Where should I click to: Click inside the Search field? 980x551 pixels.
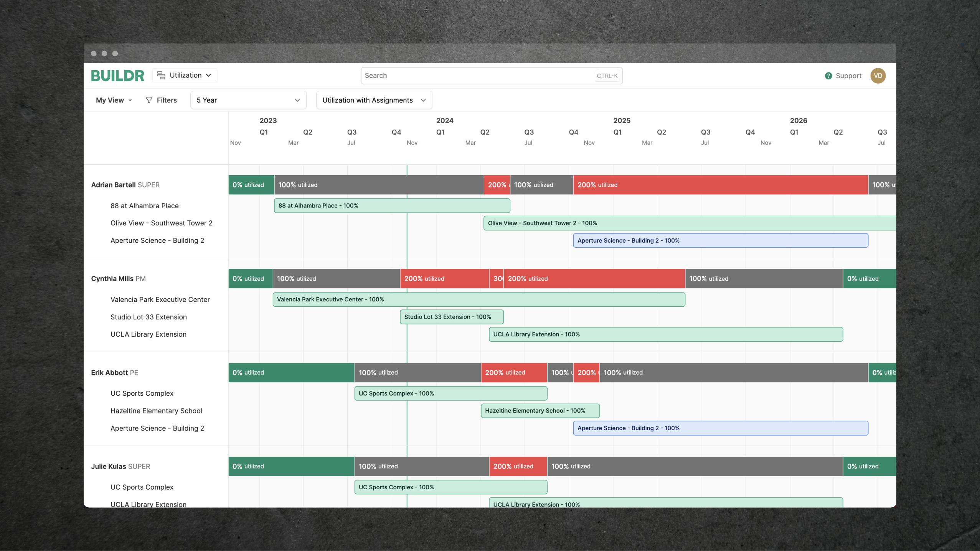point(491,75)
